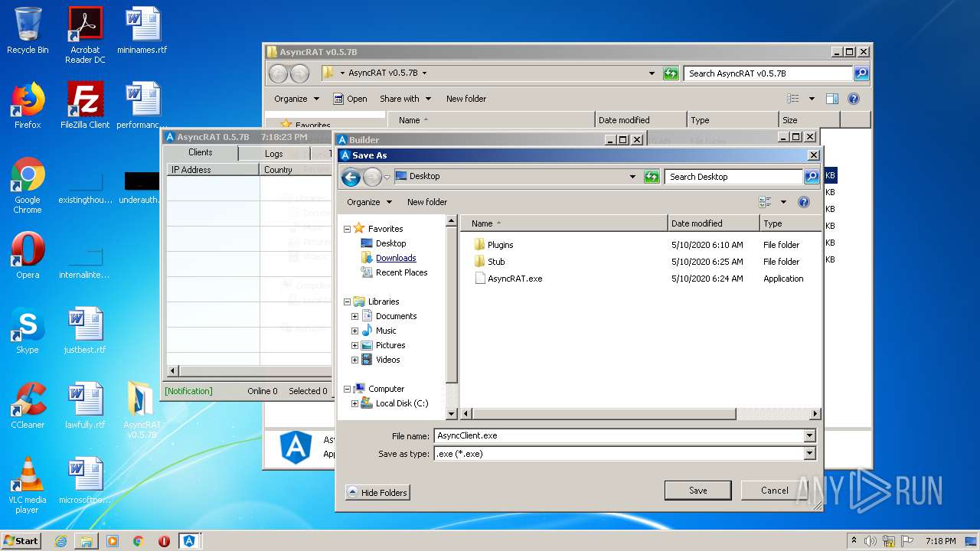Click the Internet Explorer taskbar icon
The width and height of the screenshot is (980, 551).
click(60, 541)
